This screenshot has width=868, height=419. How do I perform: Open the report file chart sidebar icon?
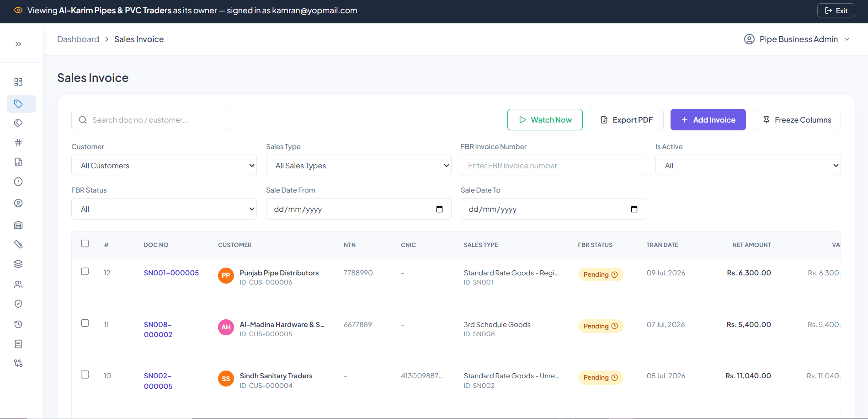pyautogui.click(x=18, y=162)
